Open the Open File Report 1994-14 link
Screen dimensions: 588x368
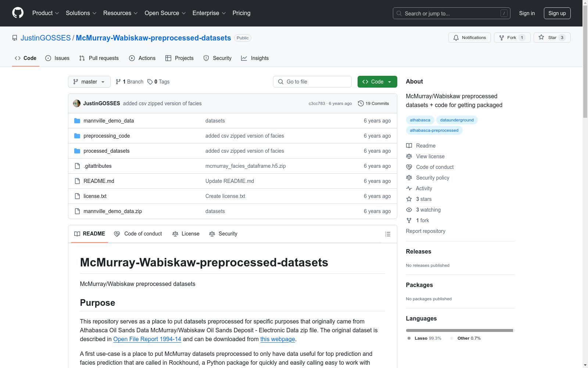[147, 339]
